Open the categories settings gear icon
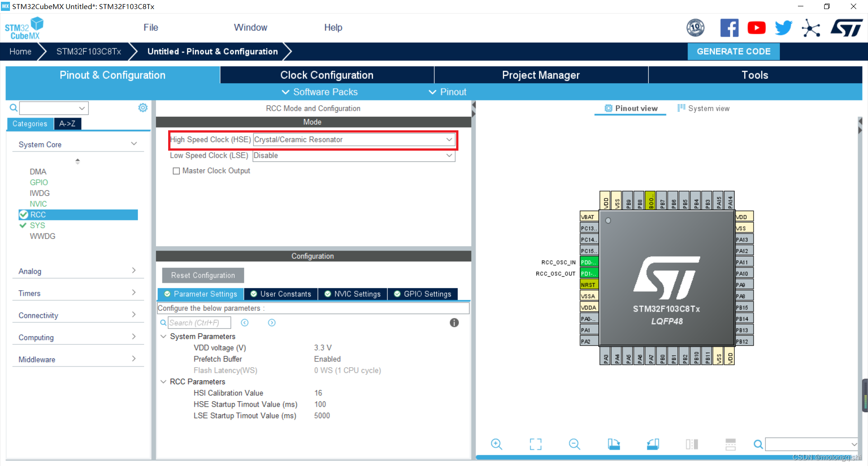The width and height of the screenshot is (868, 466). [143, 108]
